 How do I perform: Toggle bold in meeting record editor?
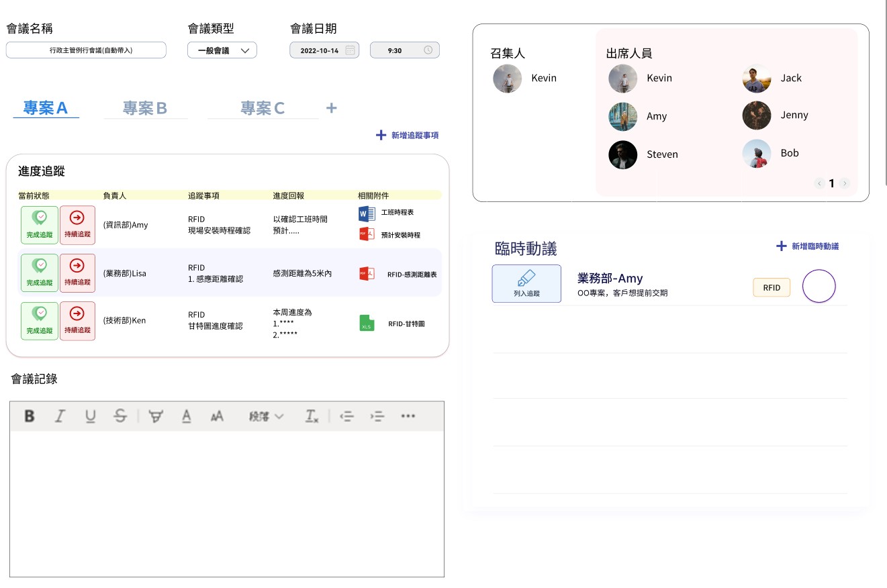point(30,416)
